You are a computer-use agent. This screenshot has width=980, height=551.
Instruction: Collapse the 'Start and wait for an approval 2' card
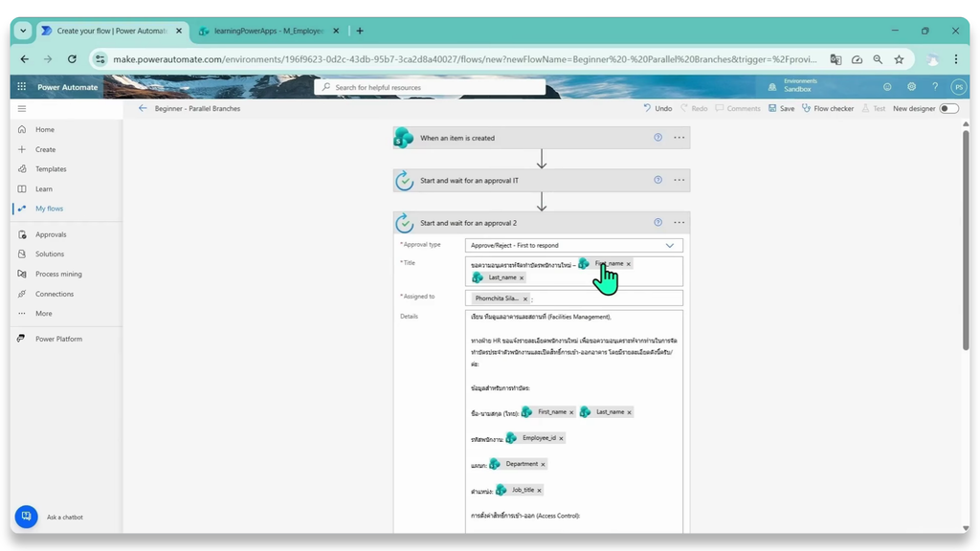542,223
